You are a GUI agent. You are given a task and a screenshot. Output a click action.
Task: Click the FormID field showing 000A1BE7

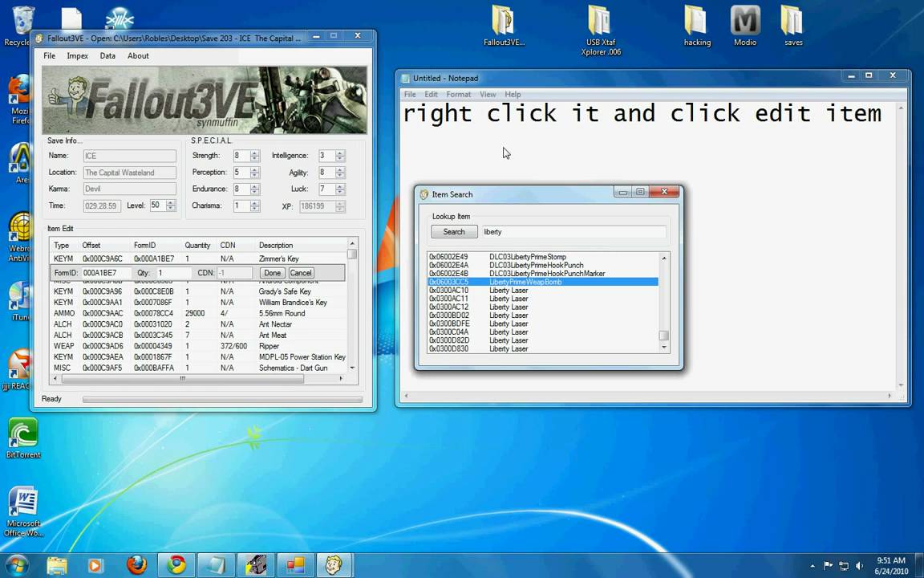point(106,273)
